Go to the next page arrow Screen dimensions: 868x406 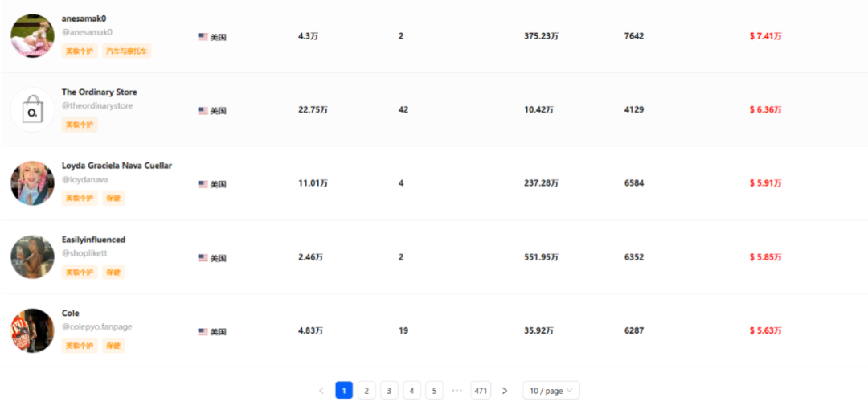(x=504, y=391)
